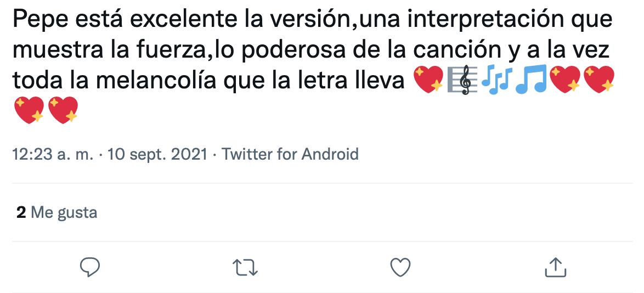Click the blue beamed note emoji

coord(531,81)
